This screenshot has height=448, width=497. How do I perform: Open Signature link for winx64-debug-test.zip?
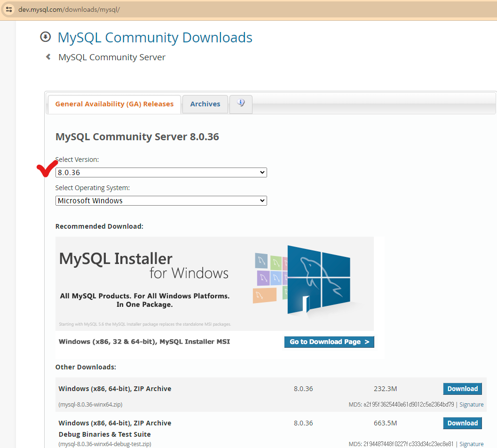[471, 444]
